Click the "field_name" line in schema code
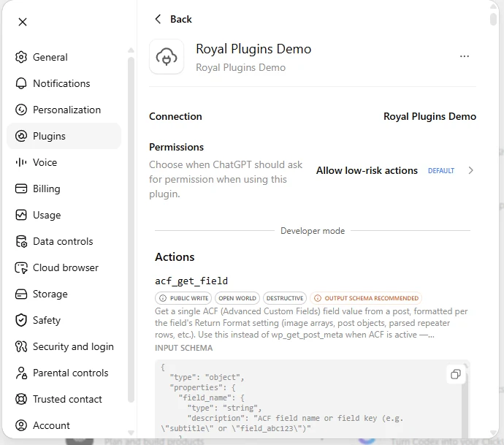Image resolution: width=504 pixels, height=445 pixels. click(212, 398)
